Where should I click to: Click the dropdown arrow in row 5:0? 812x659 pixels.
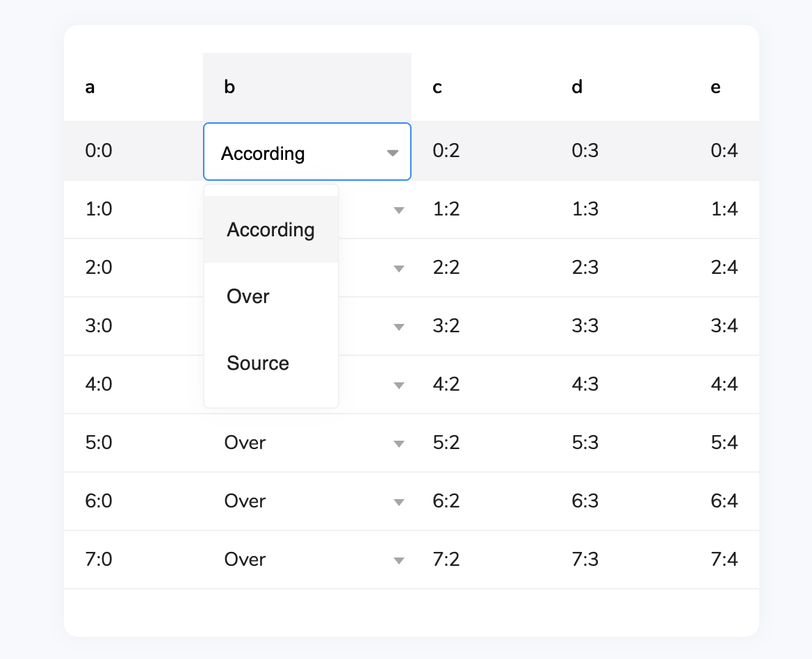(x=398, y=444)
